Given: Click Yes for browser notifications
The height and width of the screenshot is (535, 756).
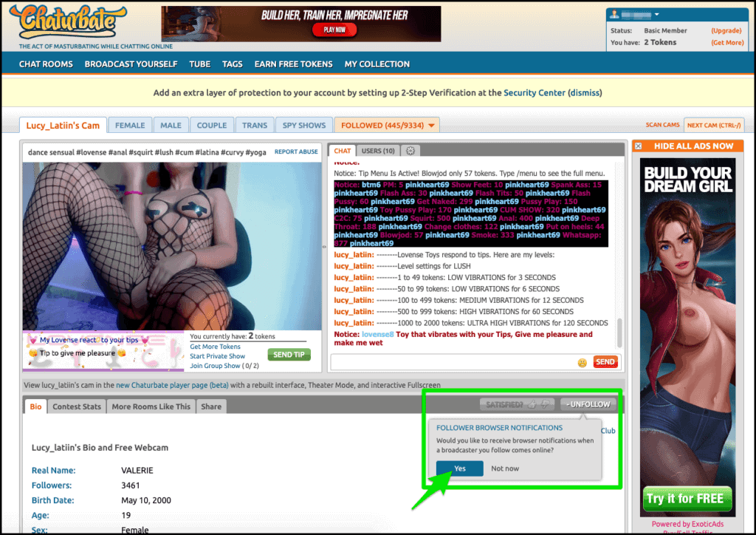Looking at the screenshot, I should click(459, 468).
